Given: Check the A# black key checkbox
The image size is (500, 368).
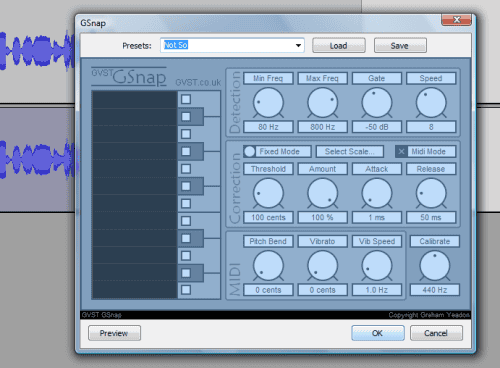Looking at the screenshot, I should [186, 117].
